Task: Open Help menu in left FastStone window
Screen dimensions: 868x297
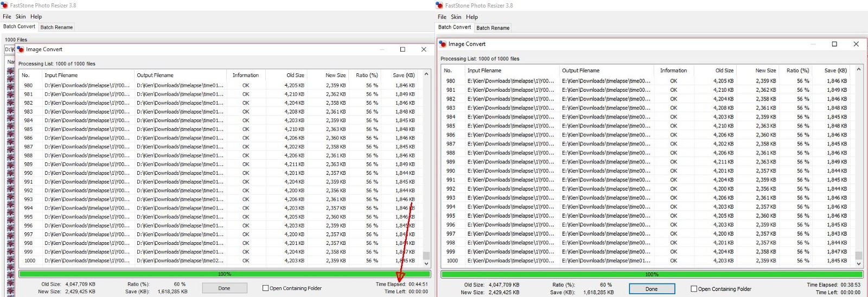Action: click(36, 16)
